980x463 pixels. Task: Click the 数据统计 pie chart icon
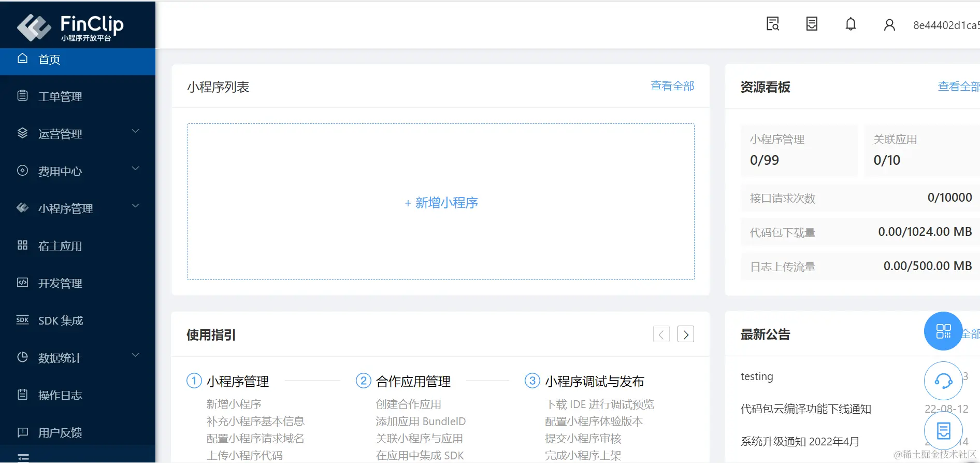22,357
